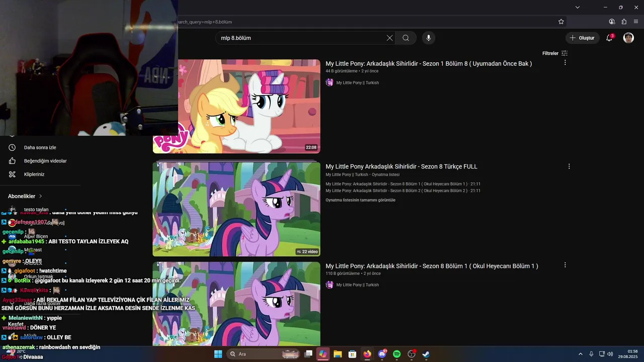Click the thumbs-up liked videos icon
The width and height of the screenshot is (644, 362).
click(12, 161)
